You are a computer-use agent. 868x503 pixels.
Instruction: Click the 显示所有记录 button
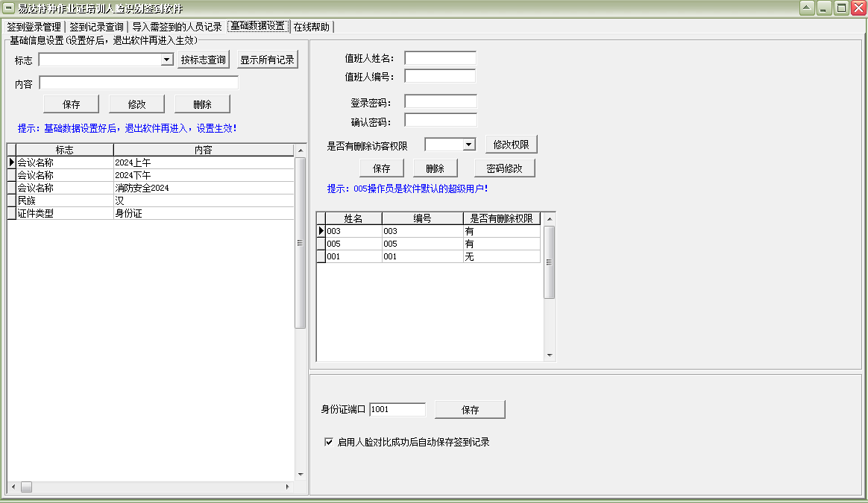click(x=268, y=60)
